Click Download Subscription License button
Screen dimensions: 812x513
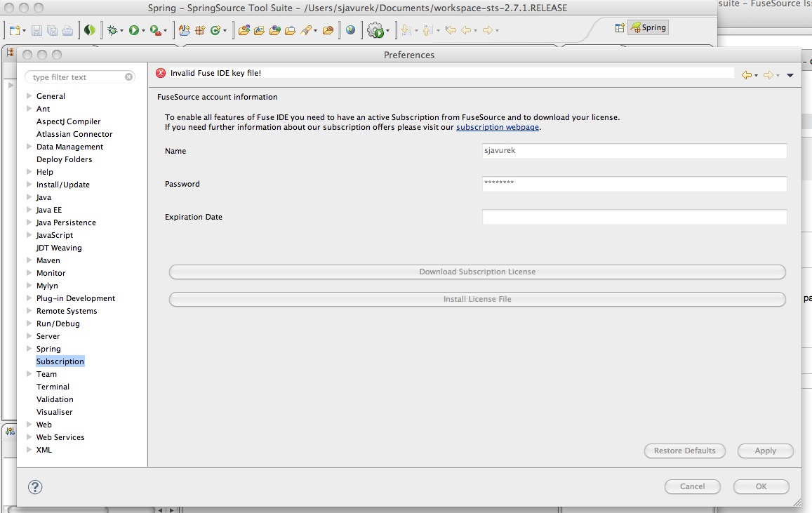click(x=477, y=272)
